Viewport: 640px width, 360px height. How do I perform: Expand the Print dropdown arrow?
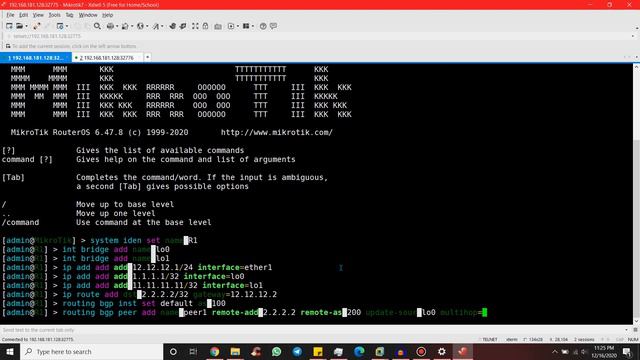(117, 26)
